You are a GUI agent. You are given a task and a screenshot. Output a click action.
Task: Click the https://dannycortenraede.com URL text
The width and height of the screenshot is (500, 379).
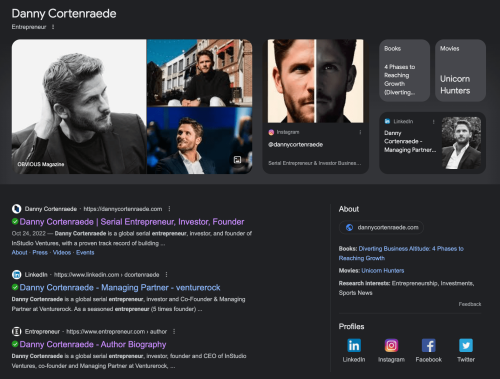click(123, 209)
